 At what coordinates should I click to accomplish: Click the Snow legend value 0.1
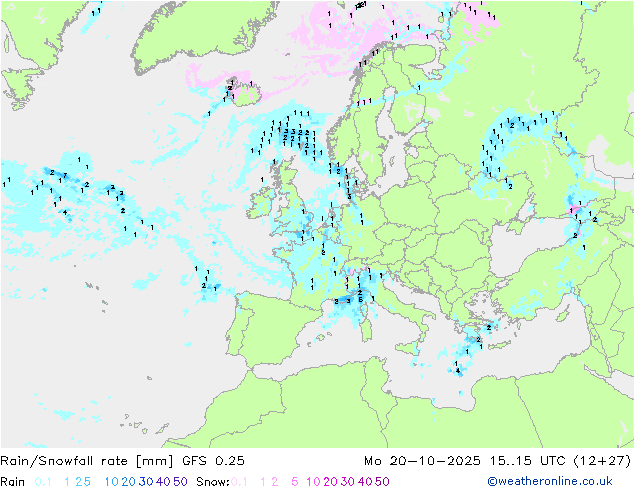(239, 482)
